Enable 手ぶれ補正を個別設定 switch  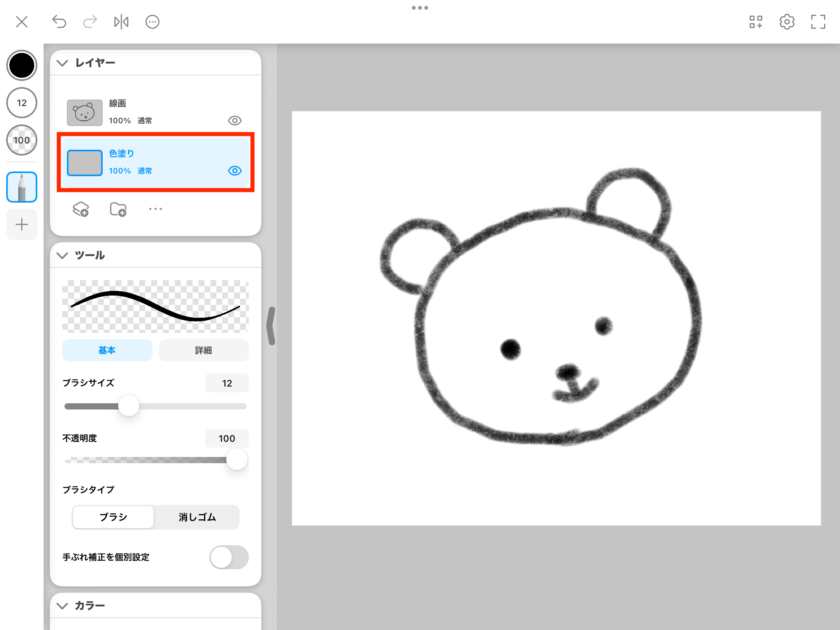point(229,557)
